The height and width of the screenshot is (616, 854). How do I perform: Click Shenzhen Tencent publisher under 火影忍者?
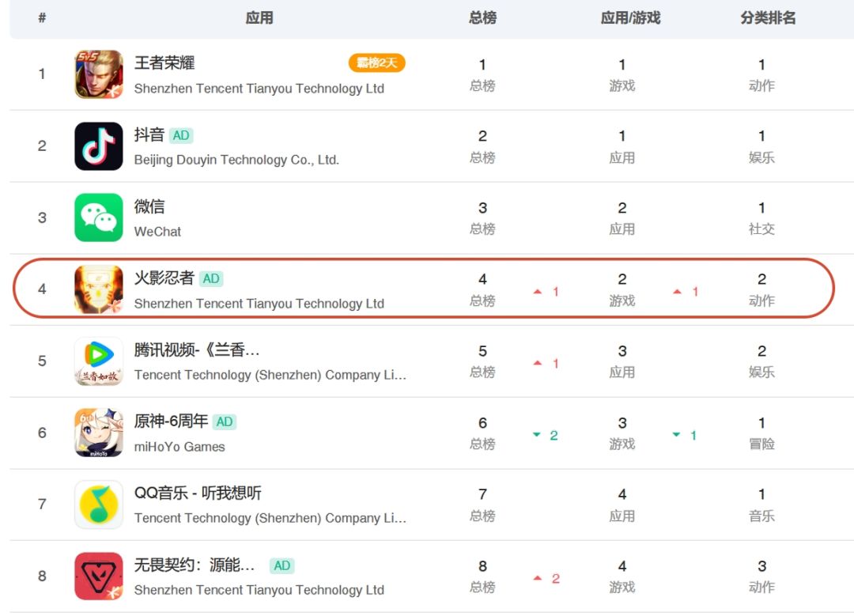(259, 304)
